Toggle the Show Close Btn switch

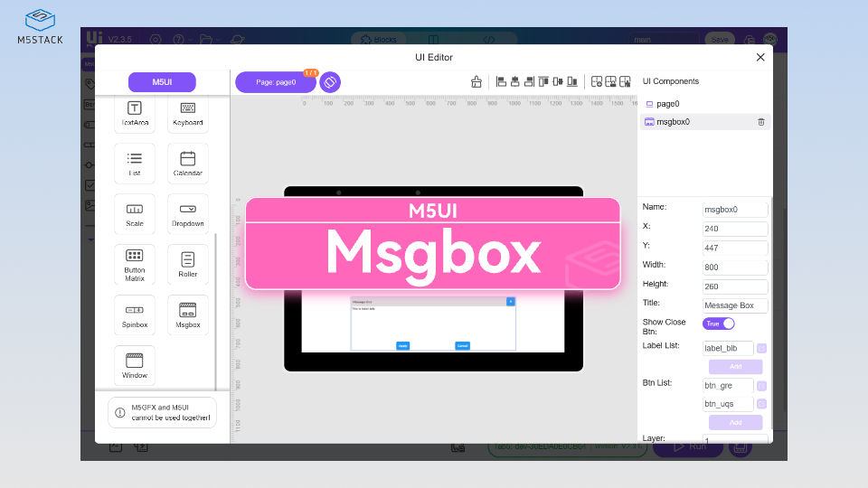click(719, 324)
